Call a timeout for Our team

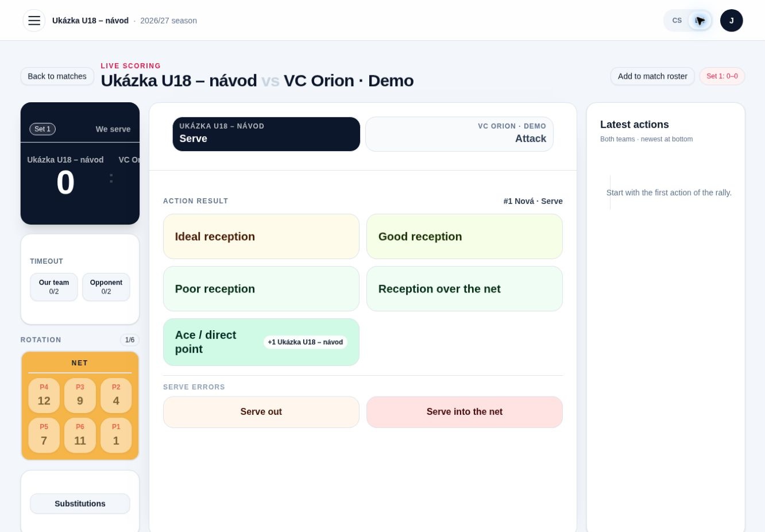(54, 287)
